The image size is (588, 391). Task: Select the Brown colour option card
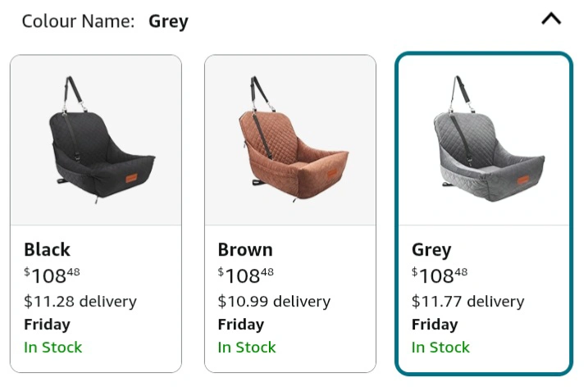[289, 213]
